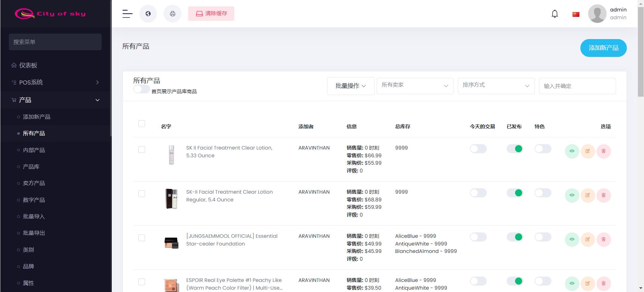Focus the 输入并确定 product search field
The height and width of the screenshot is (292, 644).
coord(577,86)
